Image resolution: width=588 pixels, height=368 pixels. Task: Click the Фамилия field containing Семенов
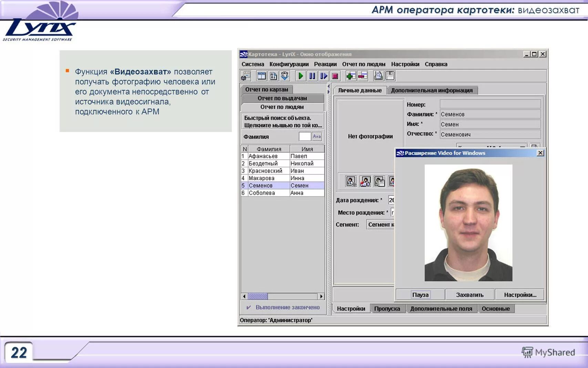pyautogui.click(x=490, y=114)
